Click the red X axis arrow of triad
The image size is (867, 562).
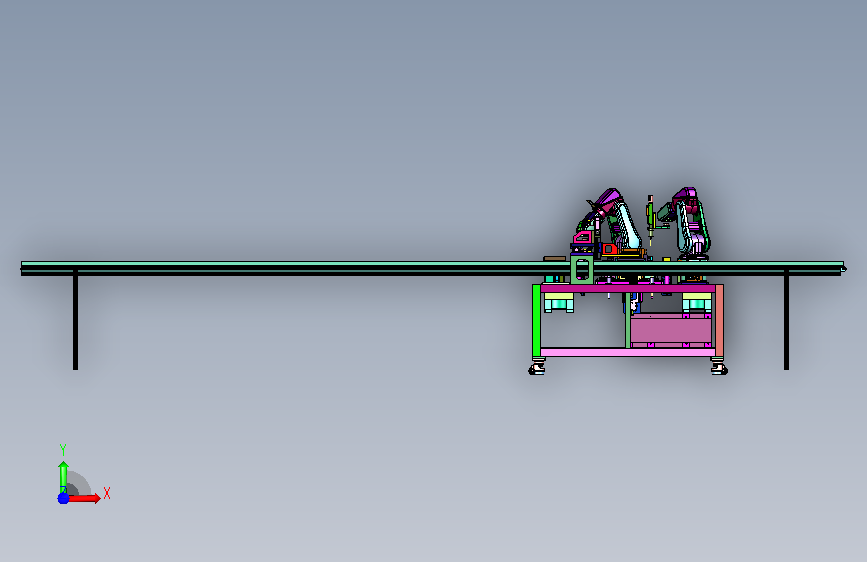(x=85, y=498)
